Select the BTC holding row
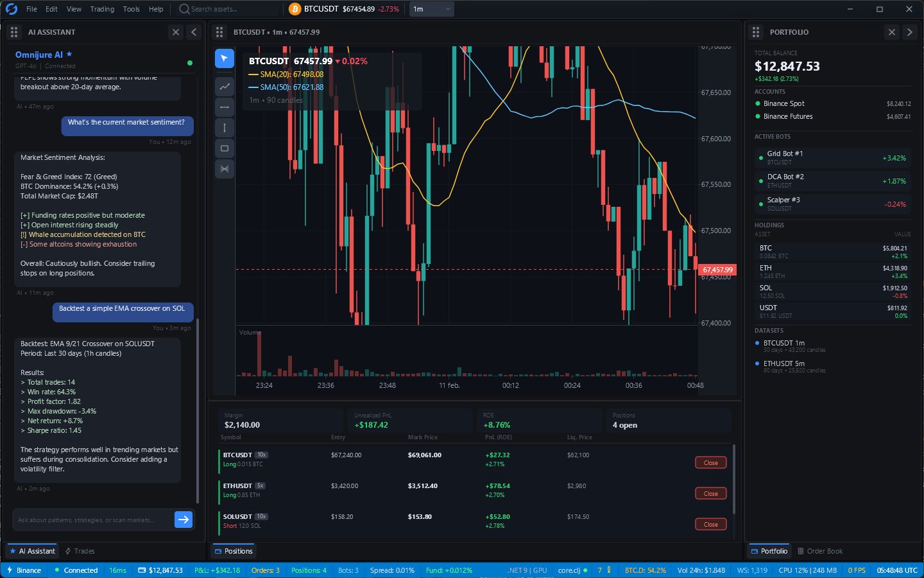 click(833, 252)
